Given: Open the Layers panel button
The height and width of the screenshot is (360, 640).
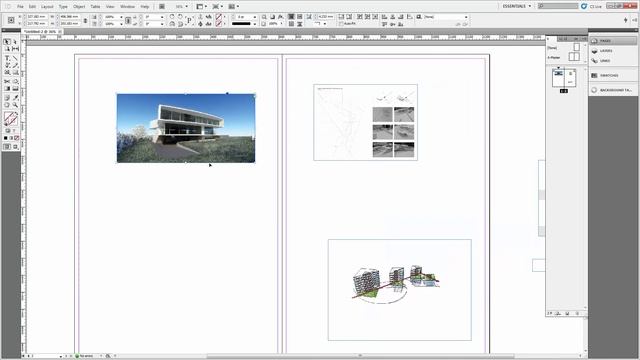Looking at the screenshot, I should click(x=613, y=51).
